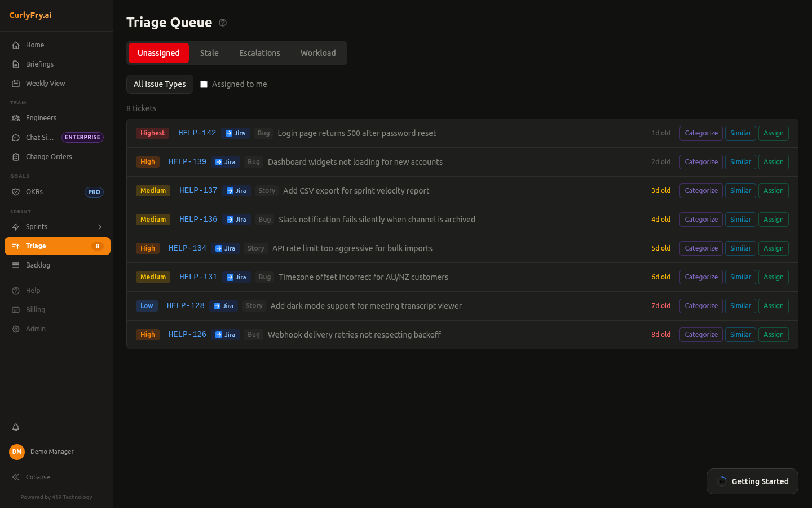Switch to the Workload tab
Image resolution: width=812 pixels, height=508 pixels.
click(x=318, y=52)
